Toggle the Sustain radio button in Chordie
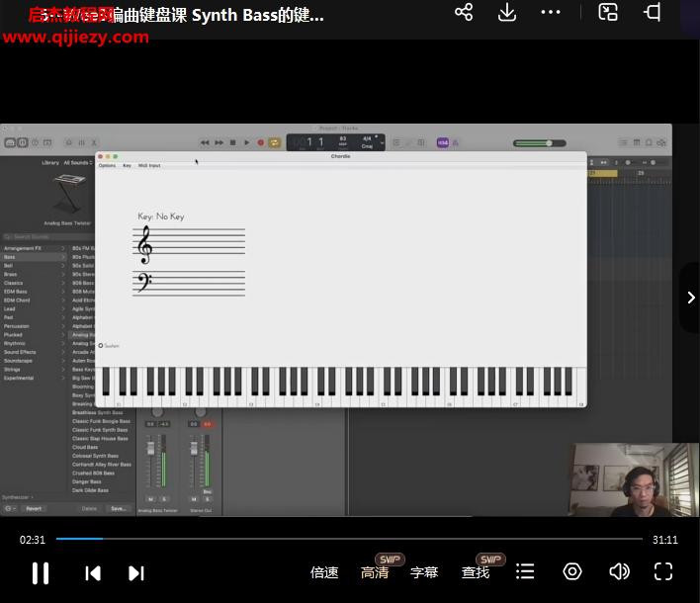Viewport: 700px width, 603px height. [x=101, y=345]
